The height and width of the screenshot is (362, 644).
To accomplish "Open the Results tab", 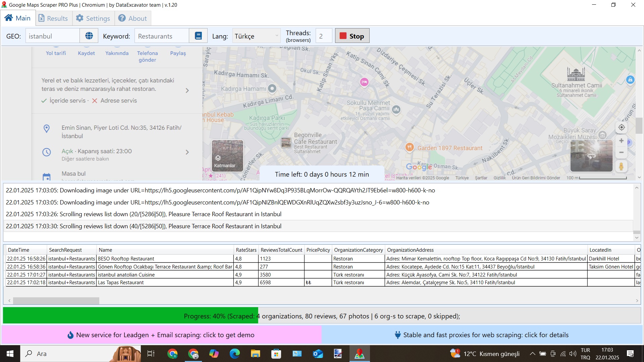I will point(53,18).
